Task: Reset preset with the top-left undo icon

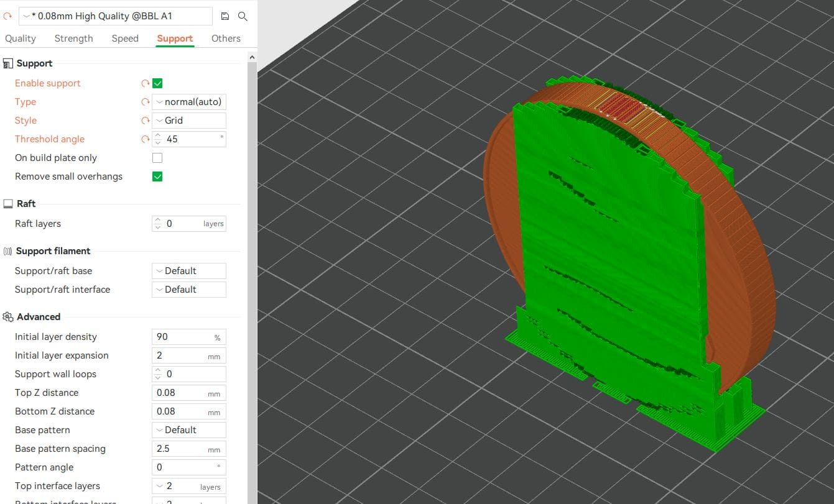Action: 8,16
